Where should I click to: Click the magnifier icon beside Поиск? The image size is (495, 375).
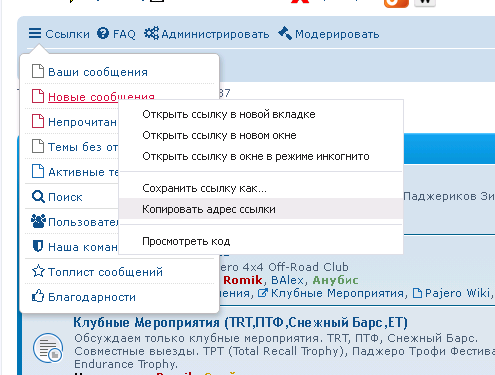38,197
